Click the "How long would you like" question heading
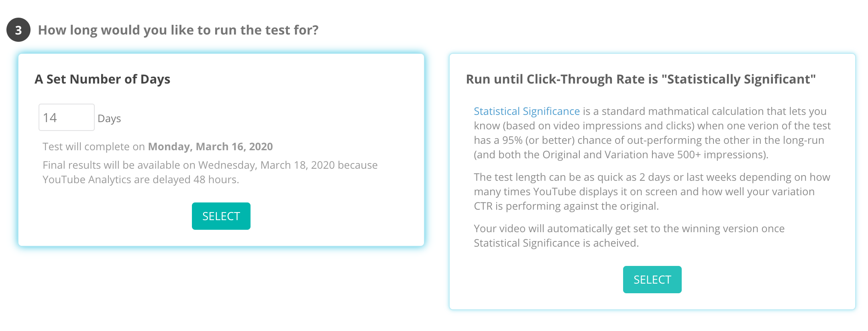 pos(178,30)
